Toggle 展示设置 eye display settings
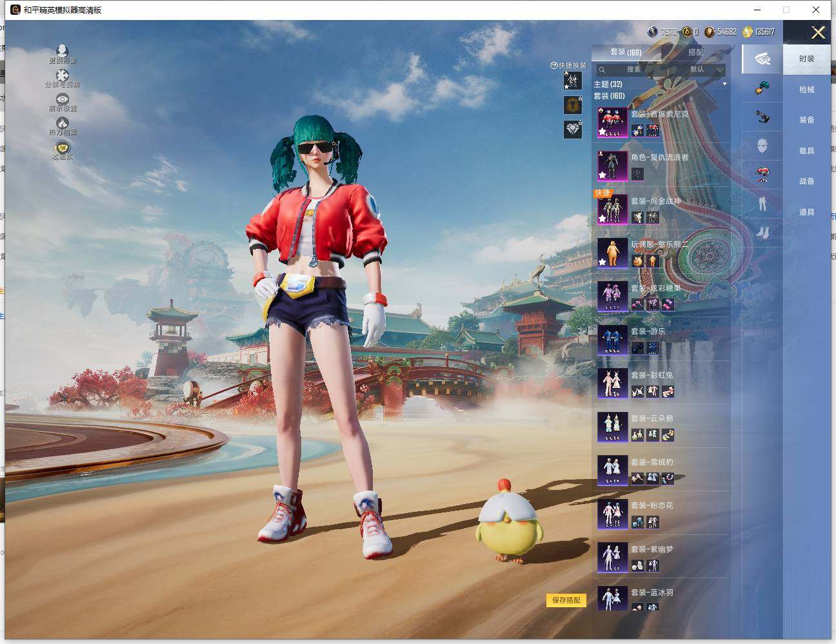Viewport: 836px width, 644px height. 63,99
